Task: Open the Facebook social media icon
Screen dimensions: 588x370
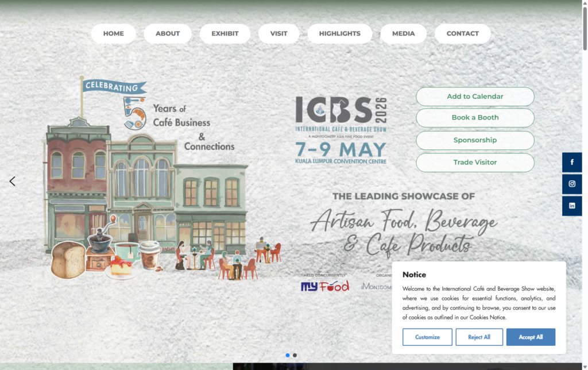Action: click(x=572, y=162)
